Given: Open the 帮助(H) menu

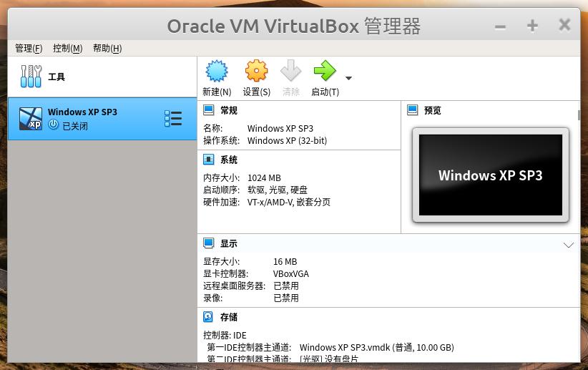Looking at the screenshot, I should pos(107,49).
